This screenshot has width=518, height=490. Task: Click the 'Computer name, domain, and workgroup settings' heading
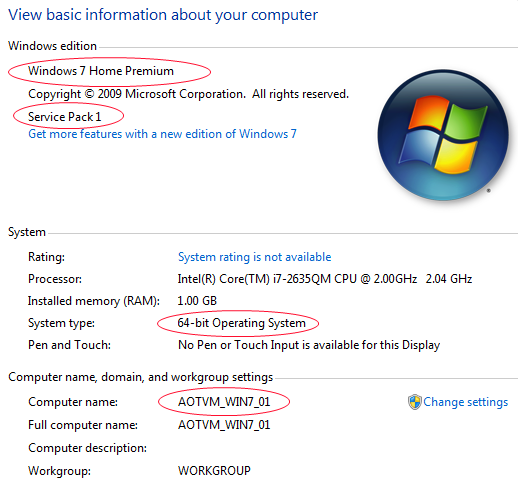point(140,377)
